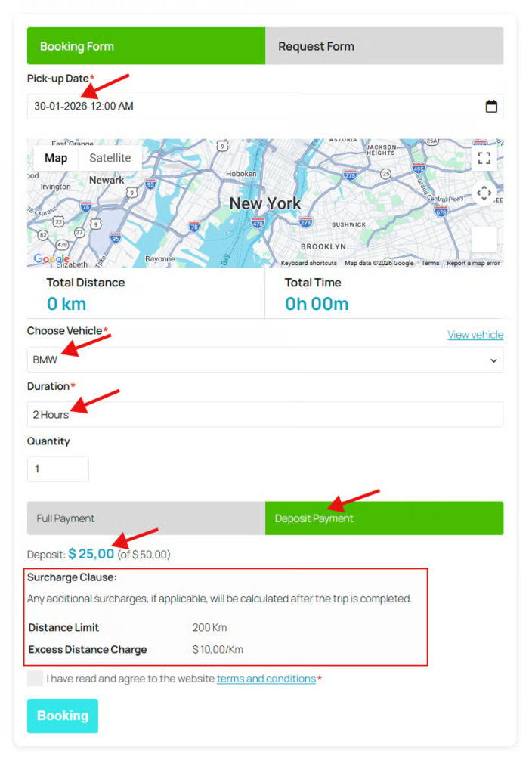Submit with the Booking button

(x=63, y=716)
